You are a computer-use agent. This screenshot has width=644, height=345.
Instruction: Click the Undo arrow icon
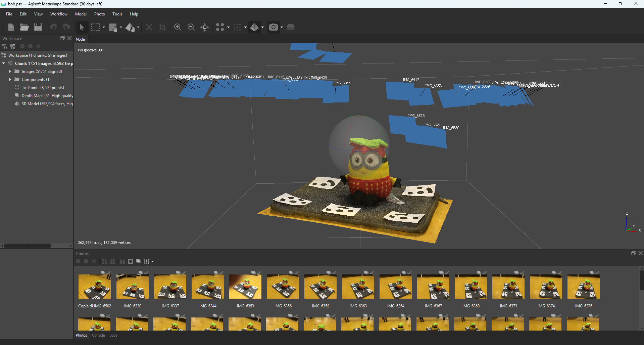53,27
